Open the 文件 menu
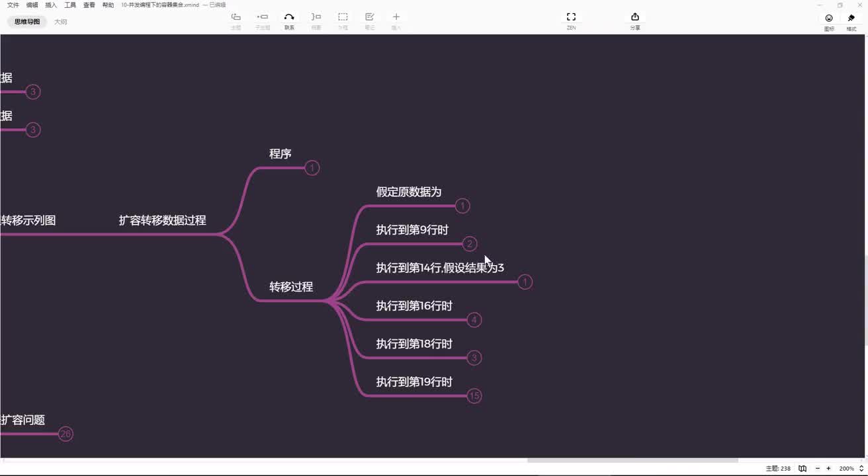 click(x=13, y=5)
